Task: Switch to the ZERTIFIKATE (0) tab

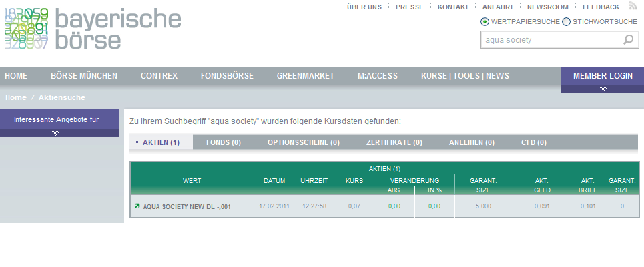Action: click(394, 143)
